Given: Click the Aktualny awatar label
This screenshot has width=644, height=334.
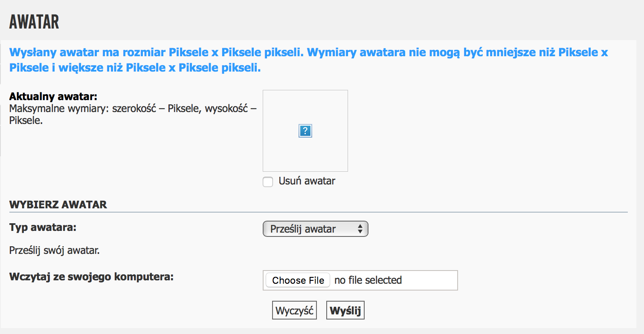Looking at the screenshot, I should click(x=53, y=96).
